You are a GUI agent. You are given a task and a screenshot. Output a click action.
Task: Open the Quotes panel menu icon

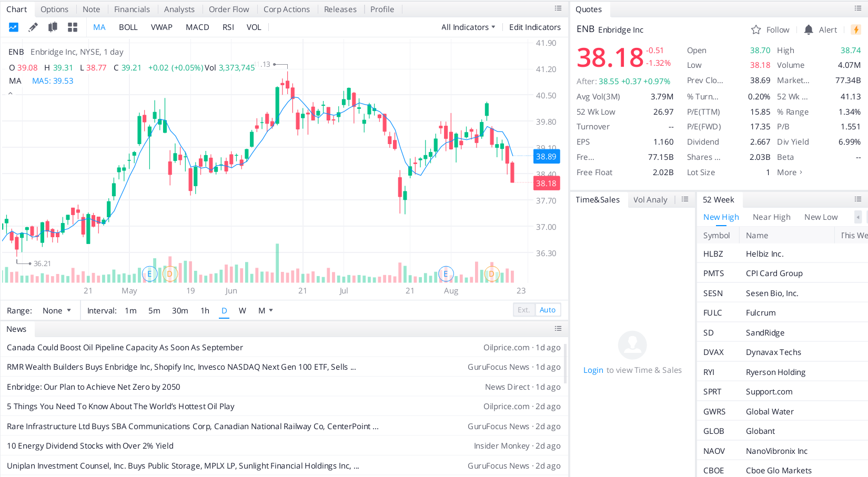[x=858, y=8]
